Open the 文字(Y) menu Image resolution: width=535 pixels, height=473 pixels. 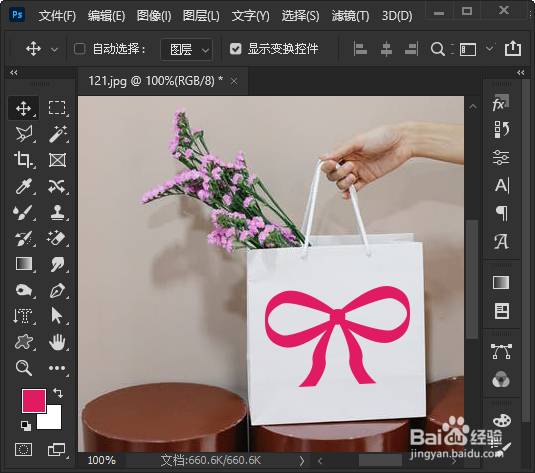(250, 16)
